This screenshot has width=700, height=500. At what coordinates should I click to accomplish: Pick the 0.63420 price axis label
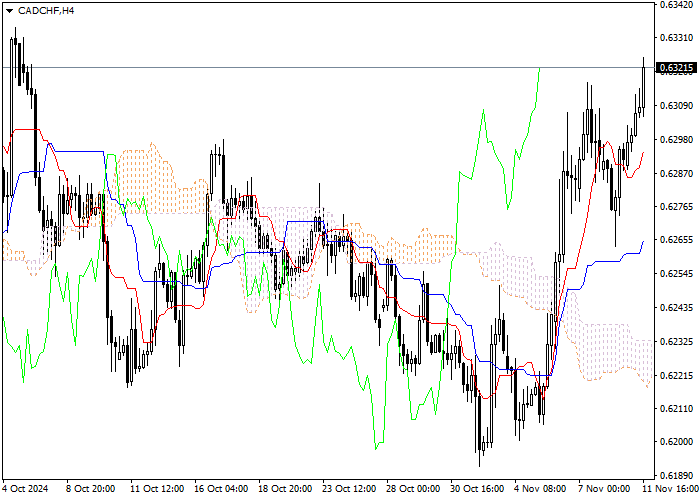point(676,5)
